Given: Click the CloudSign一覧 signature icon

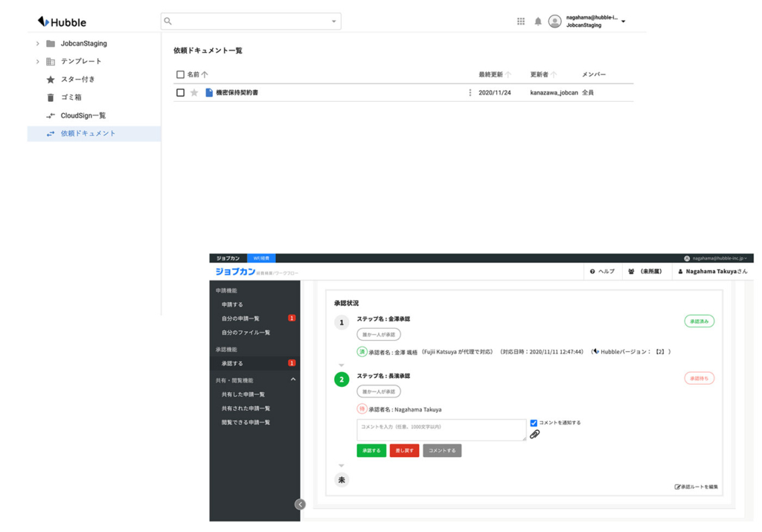Looking at the screenshot, I should 51,115.
